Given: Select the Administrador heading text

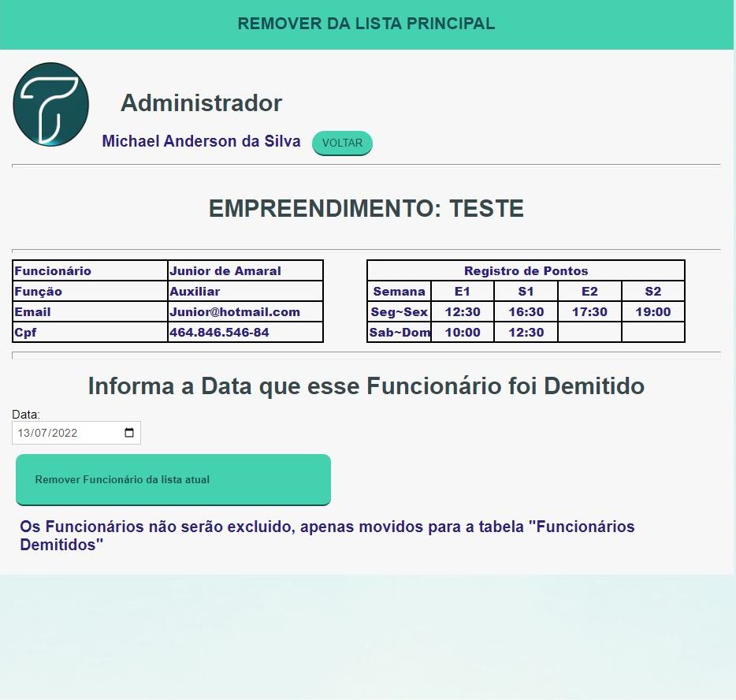Looking at the screenshot, I should tap(201, 103).
